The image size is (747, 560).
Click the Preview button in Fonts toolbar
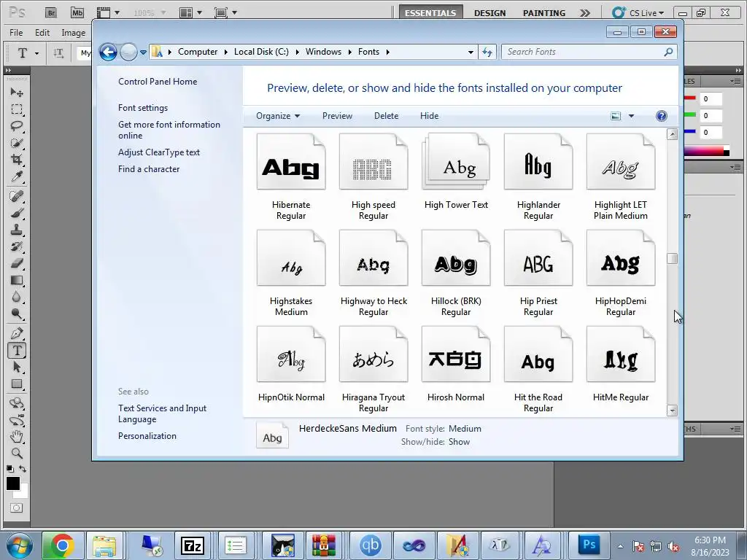coord(337,116)
